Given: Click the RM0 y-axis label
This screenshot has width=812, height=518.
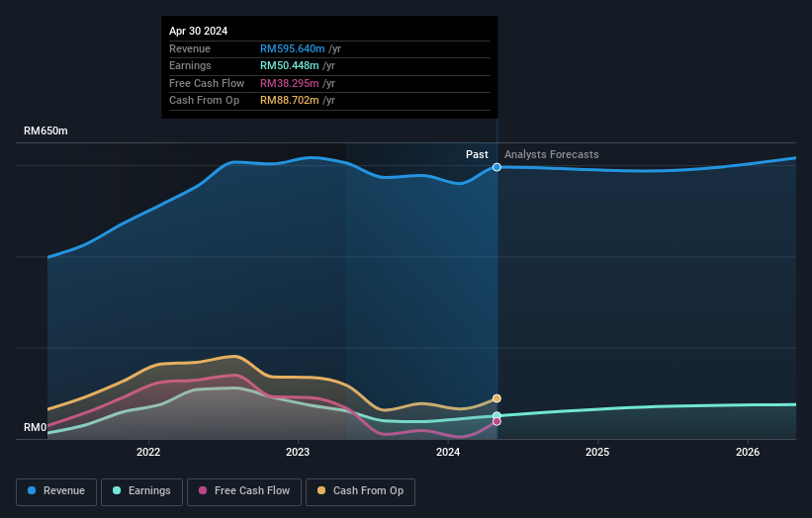Looking at the screenshot, I should tap(36, 427).
